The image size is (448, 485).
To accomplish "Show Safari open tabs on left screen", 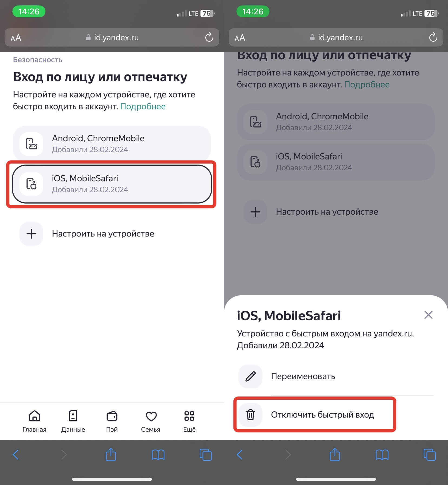I will 206,454.
